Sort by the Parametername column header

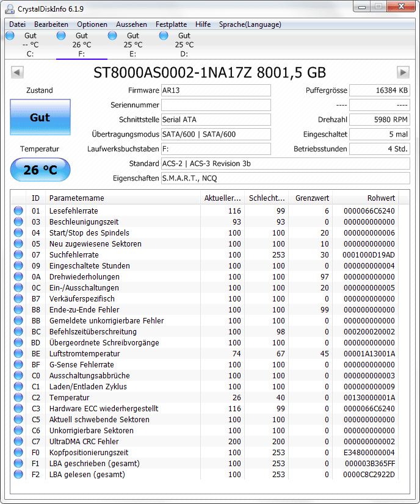tap(123, 198)
